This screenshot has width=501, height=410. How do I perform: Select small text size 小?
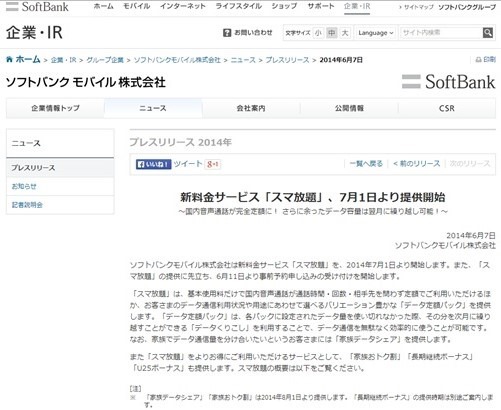pyautogui.click(x=318, y=33)
